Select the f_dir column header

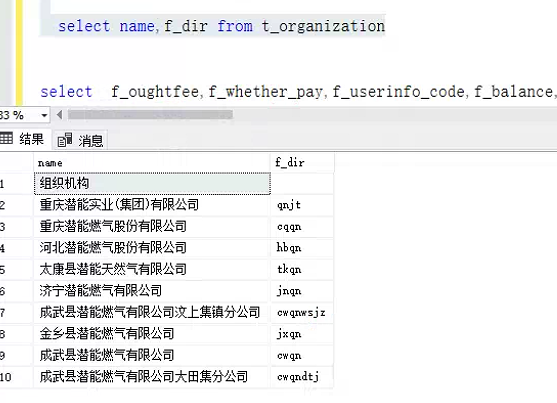click(x=302, y=163)
